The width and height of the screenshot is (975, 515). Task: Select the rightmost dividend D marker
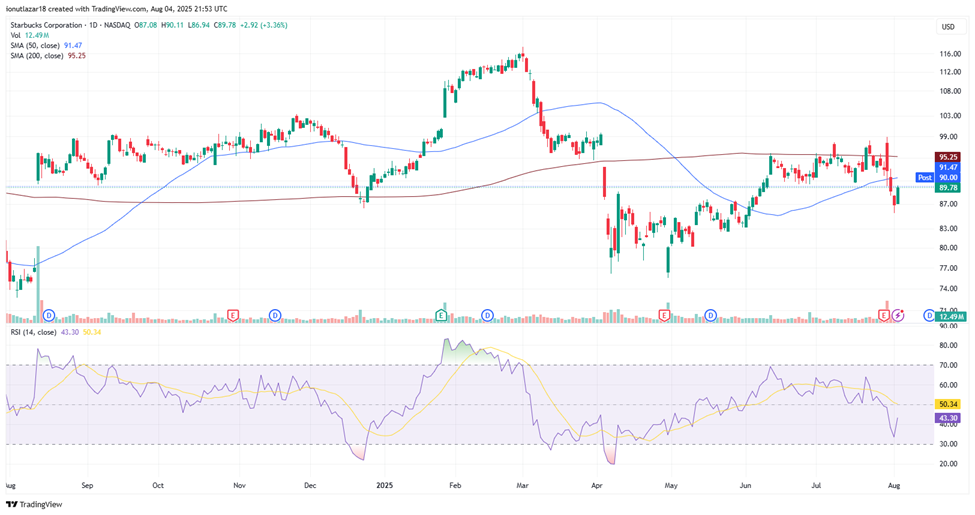(931, 315)
